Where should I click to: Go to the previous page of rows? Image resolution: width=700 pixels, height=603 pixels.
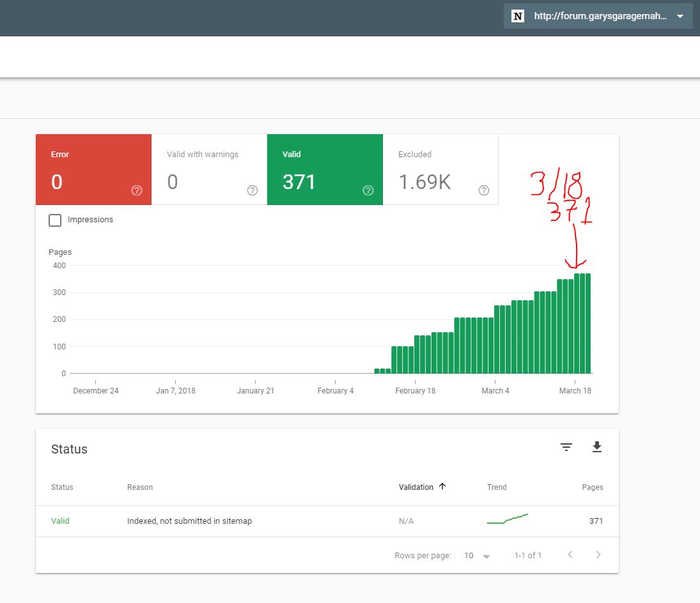[570, 554]
